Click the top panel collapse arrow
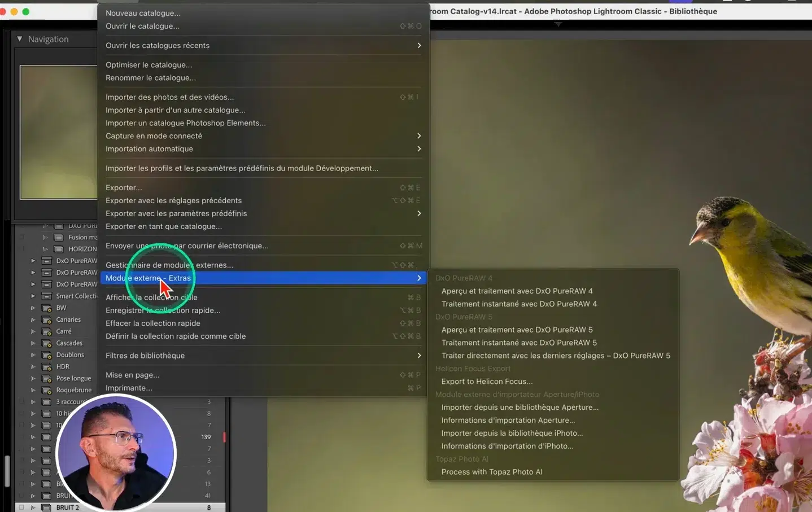 coord(558,24)
